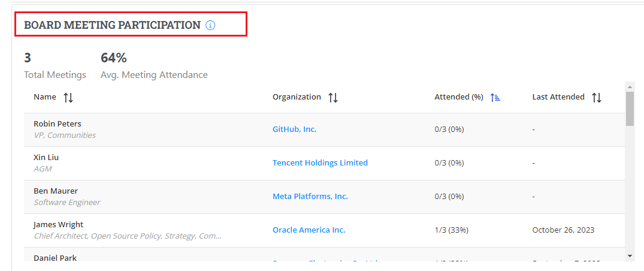
Task: Visit the Meta Platforms, Inc. link
Action: coord(310,197)
